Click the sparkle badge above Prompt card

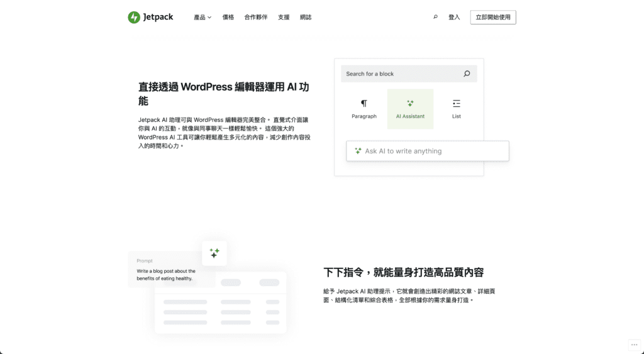pos(214,253)
